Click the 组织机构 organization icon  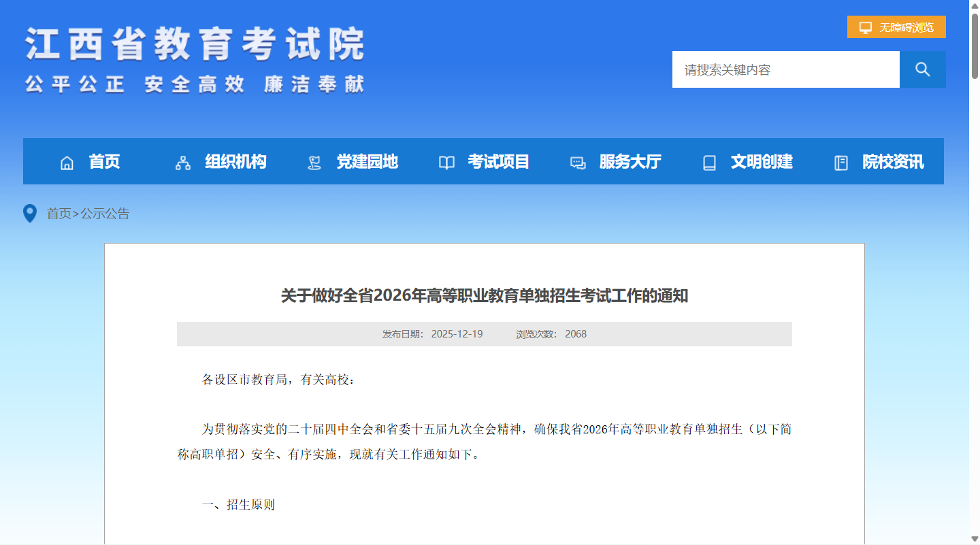(x=182, y=162)
